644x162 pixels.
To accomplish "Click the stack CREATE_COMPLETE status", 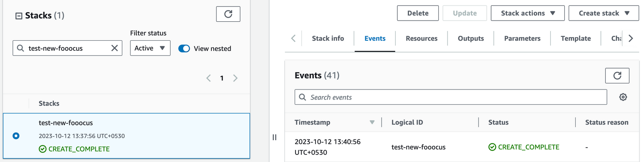I will 74,149.
